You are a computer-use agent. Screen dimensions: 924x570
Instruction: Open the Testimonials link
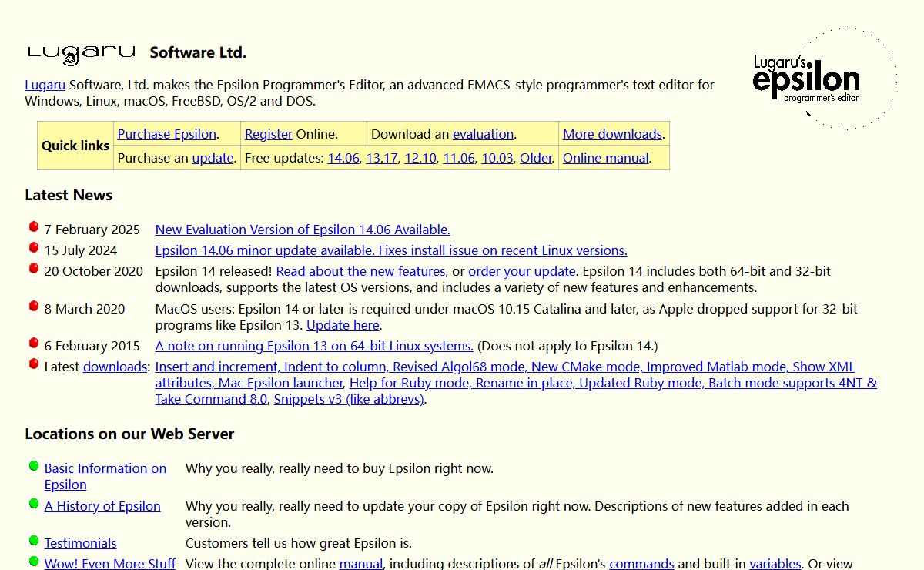[x=81, y=543]
